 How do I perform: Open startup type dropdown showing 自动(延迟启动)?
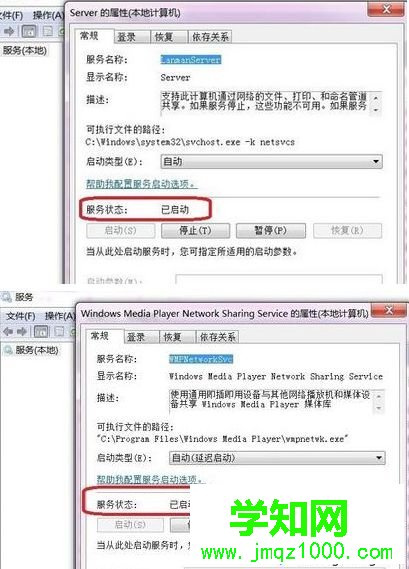pos(277,458)
